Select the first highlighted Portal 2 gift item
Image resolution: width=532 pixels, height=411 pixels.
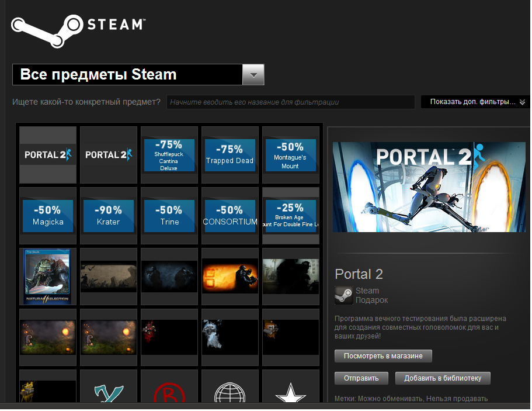pyautogui.click(x=48, y=155)
